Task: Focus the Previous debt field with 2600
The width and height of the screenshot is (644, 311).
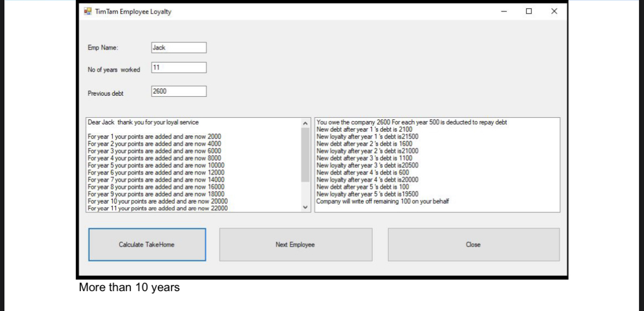Action: 179,91
